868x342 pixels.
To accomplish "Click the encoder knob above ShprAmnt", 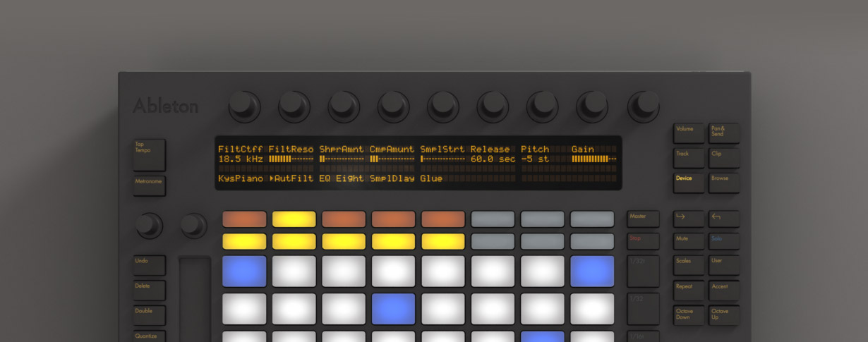I will [344, 106].
